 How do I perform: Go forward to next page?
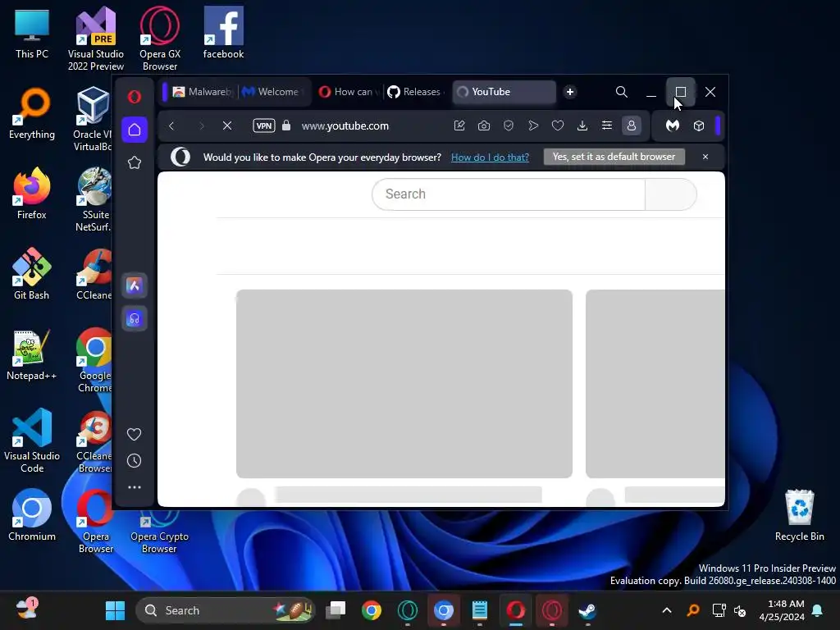pyautogui.click(x=202, y=126)
